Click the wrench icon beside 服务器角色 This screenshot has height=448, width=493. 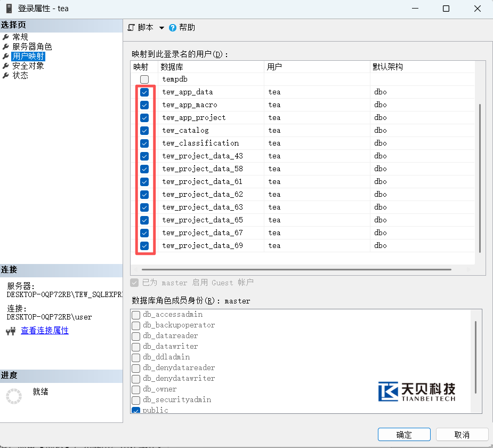[x=6, y=47]
